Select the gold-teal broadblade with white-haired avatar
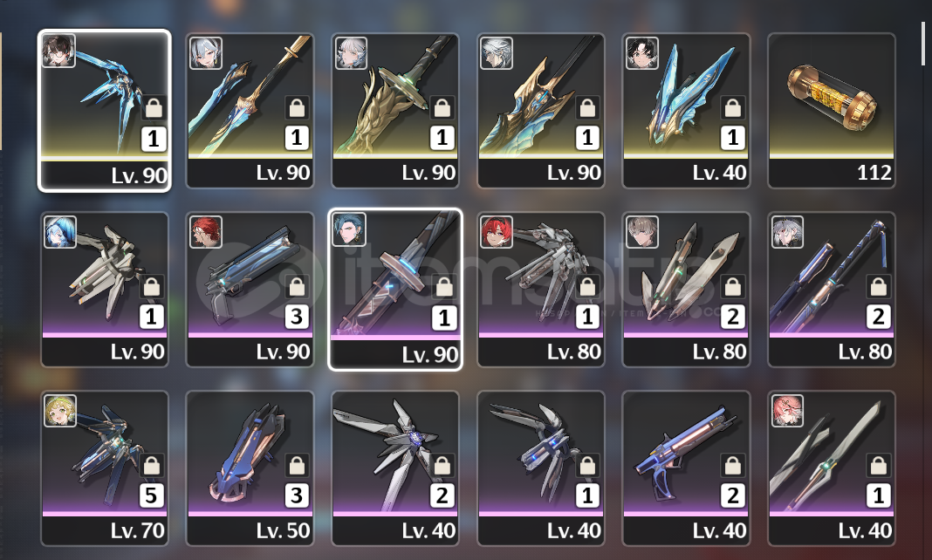 click(x=541, y=111)
